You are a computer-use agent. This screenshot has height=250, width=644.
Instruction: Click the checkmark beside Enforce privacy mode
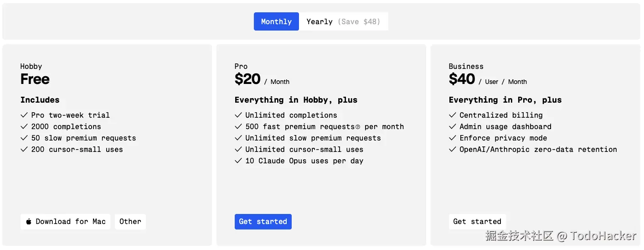453,138
